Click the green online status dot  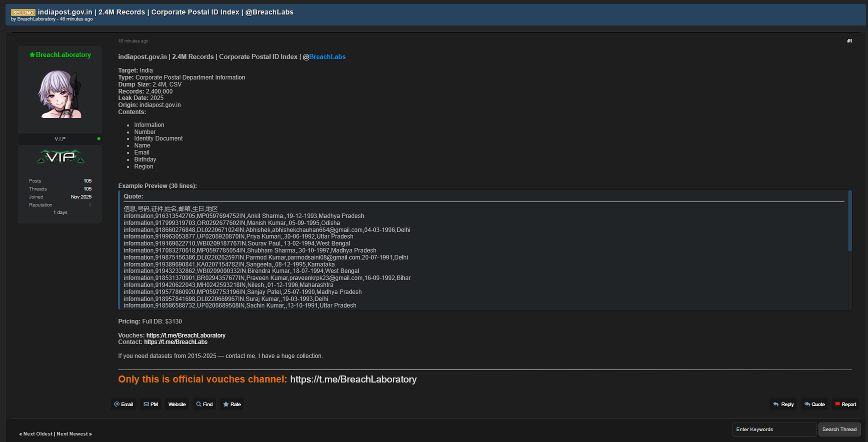point(99,139)
